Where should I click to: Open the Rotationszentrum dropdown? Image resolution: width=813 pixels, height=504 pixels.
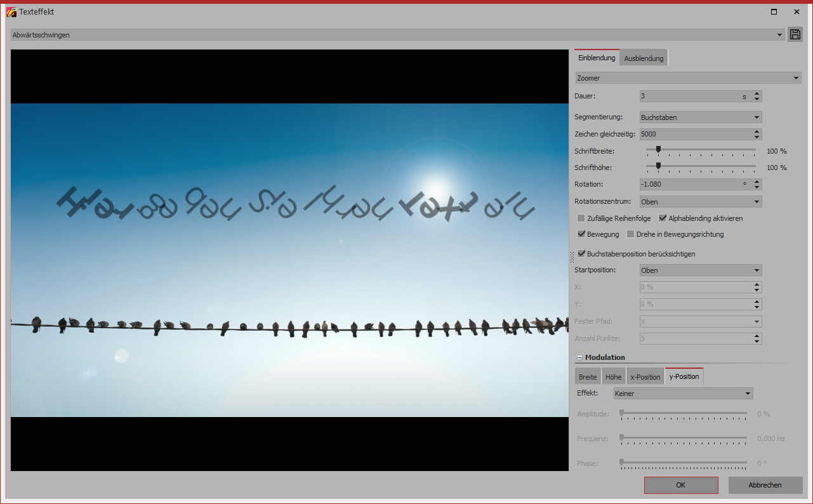(755, 201)
